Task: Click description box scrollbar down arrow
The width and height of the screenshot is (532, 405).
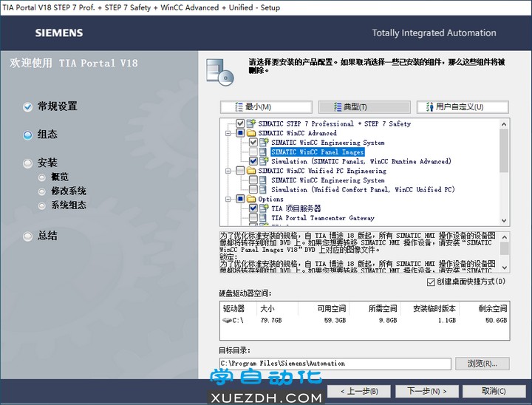Action: (505, 268)
